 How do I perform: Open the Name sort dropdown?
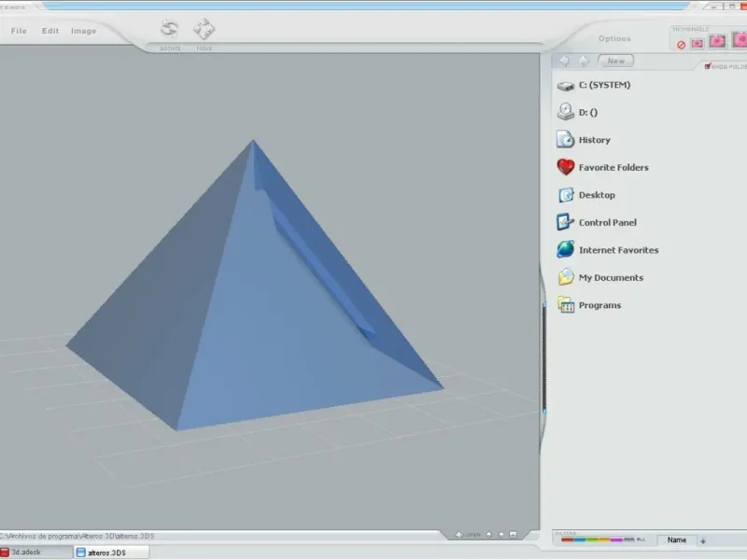point(677,540)
